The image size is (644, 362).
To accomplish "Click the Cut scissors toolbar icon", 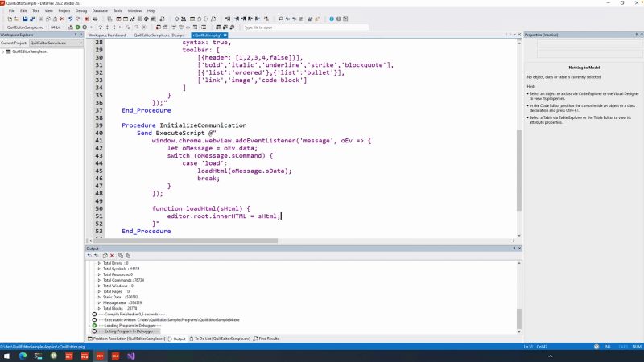I will 41,19.
